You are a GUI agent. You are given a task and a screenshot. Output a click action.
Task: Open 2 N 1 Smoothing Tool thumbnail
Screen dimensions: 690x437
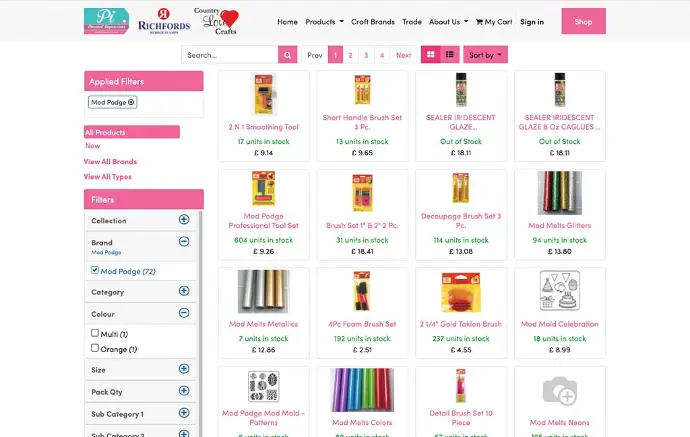pyautogui.click(x=264, y=94)
